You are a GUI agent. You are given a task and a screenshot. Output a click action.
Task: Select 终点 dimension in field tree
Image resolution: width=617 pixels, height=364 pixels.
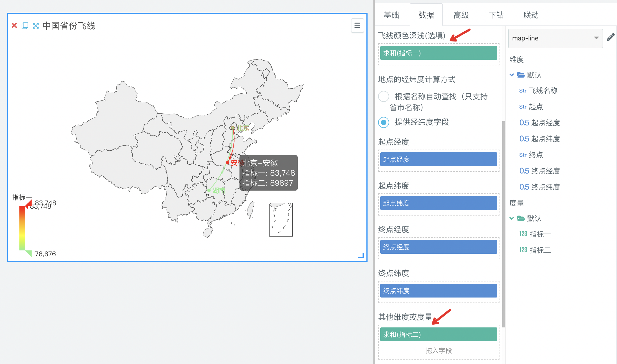(536, 155)
